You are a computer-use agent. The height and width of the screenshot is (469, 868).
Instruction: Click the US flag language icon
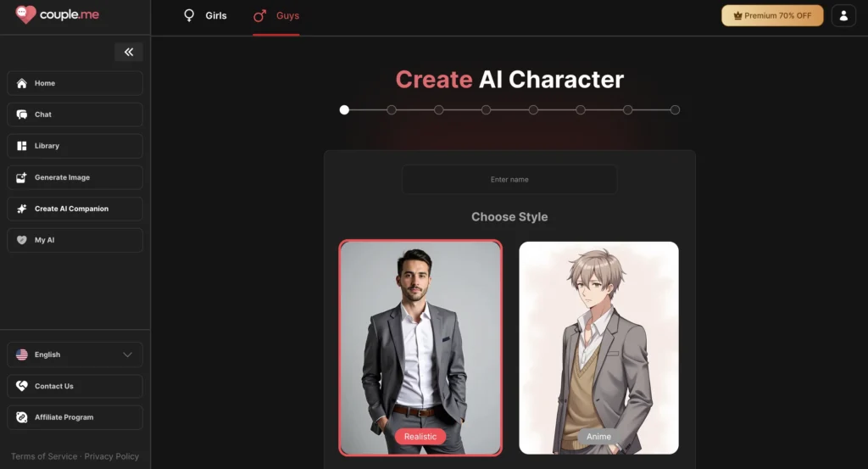21,355
